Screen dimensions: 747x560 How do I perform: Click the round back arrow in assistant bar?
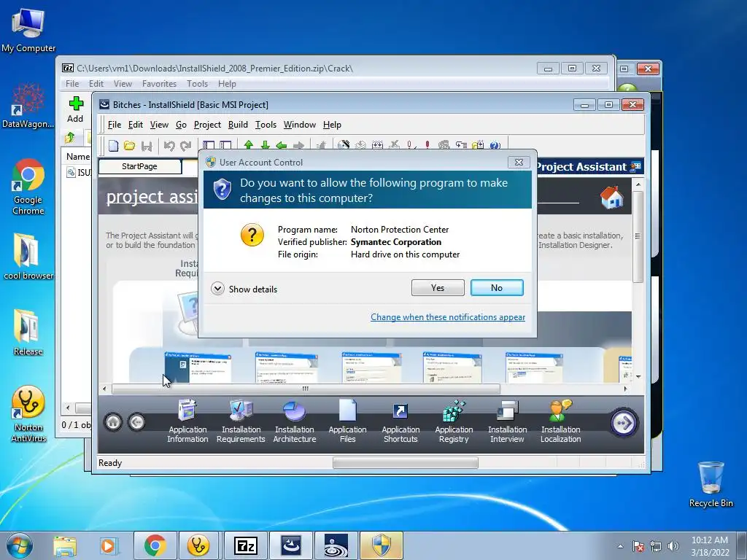[x=136, y=422]
